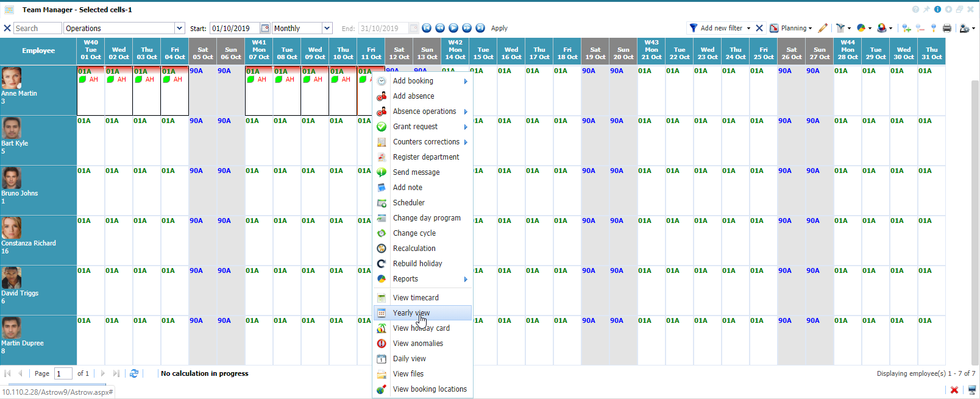Click the blue information icon at top right
Viewport: 980px width, 399px height.
pos(937,9)
